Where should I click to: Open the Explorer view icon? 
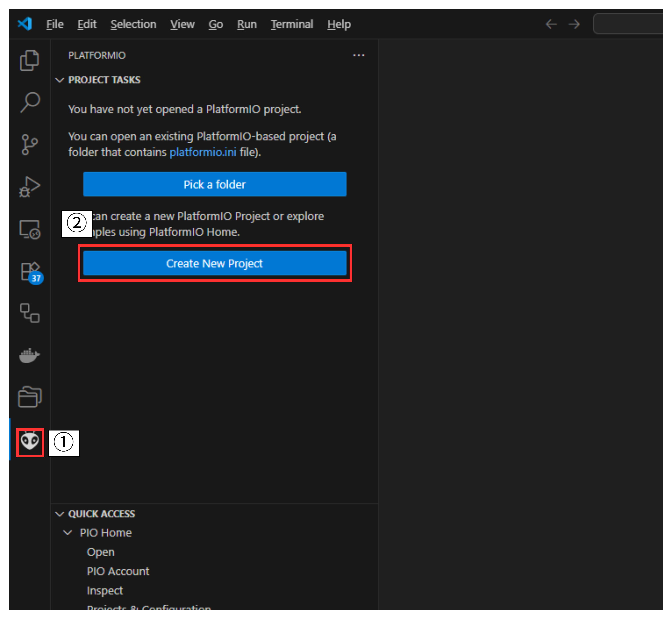click(x=29, y=61)
